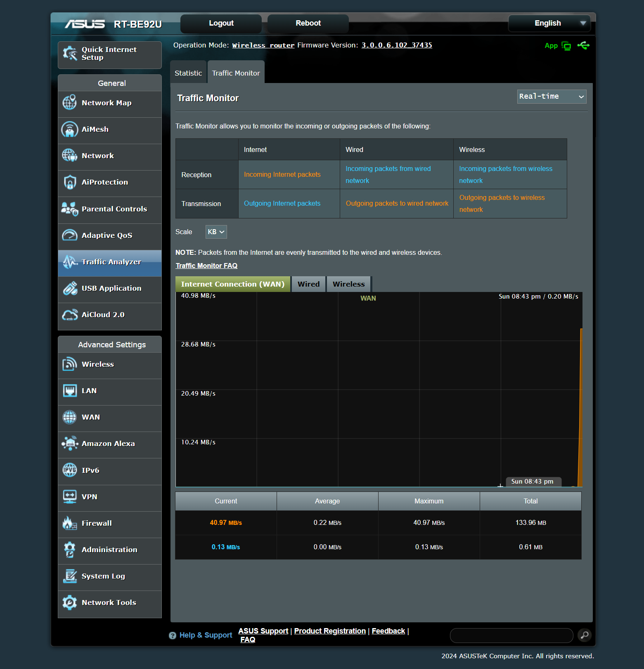Click the current 0.13 MB/s value
The height and width of the screenshot is (669, 644).
[x=226, y=547]
